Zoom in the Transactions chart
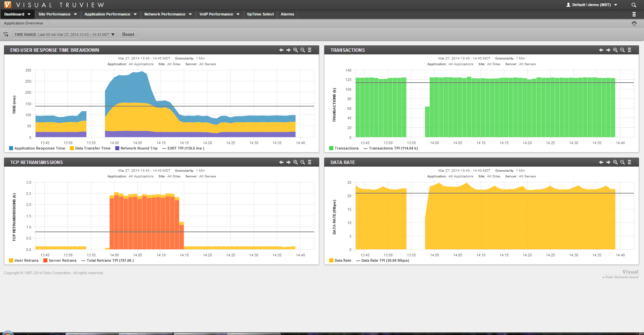The width and height of the screenshot is (644, 335). pos(615,50)
